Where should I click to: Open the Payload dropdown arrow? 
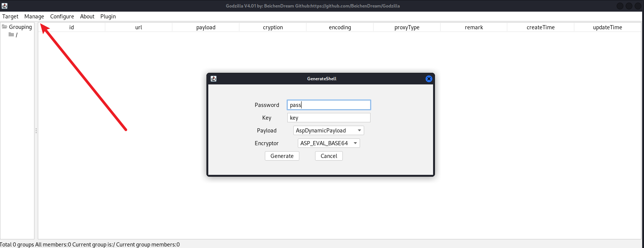coord(359,131)
